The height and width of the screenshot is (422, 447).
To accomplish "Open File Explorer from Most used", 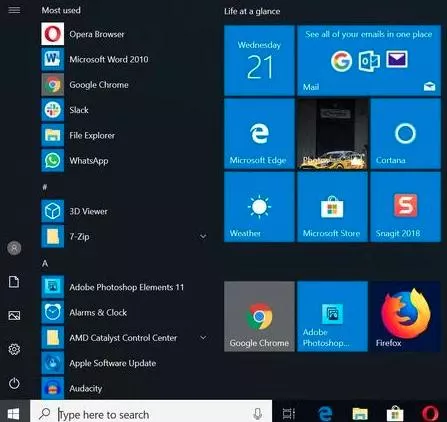I will (124, 135).
